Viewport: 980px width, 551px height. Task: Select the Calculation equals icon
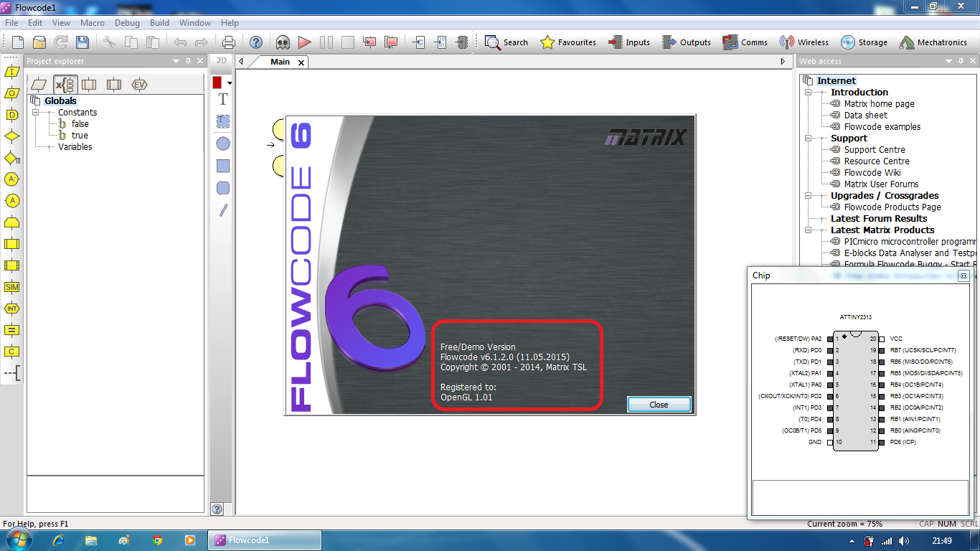(x=11, y=330)
